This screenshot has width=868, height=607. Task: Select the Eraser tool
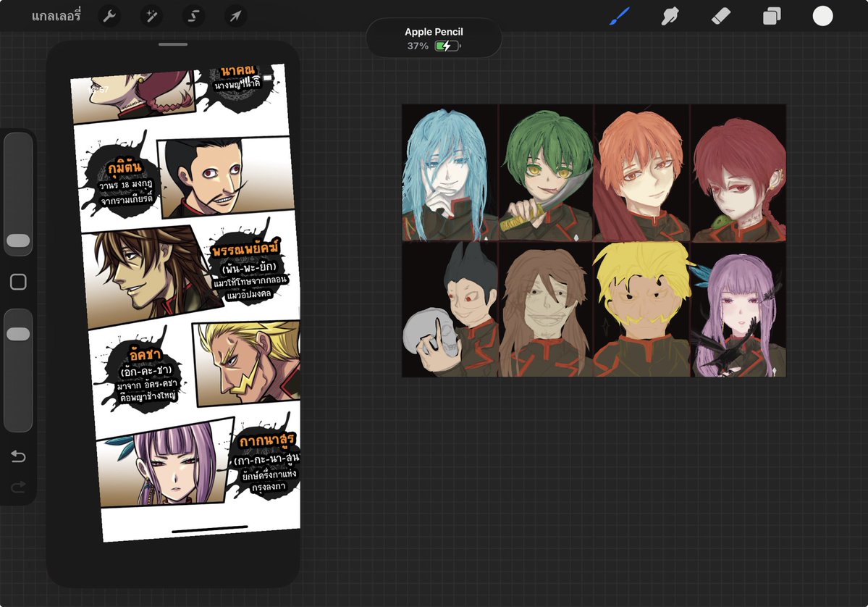(721, 16)
